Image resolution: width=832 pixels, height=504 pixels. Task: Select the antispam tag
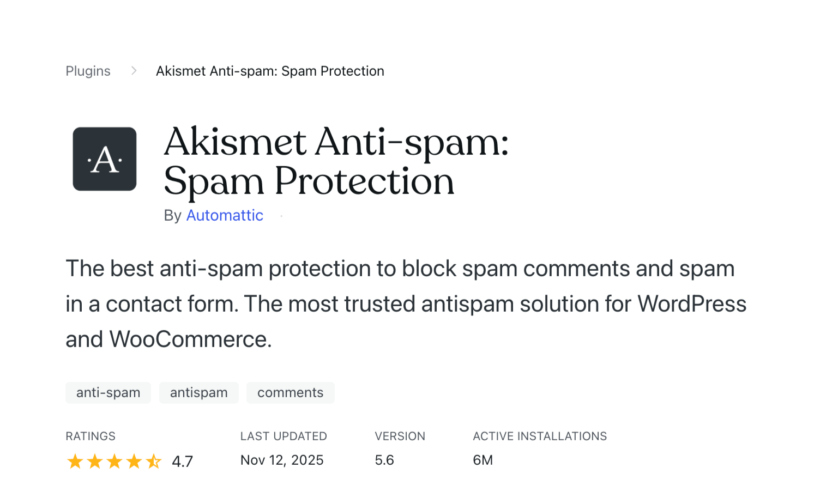[x=198, y=392]
